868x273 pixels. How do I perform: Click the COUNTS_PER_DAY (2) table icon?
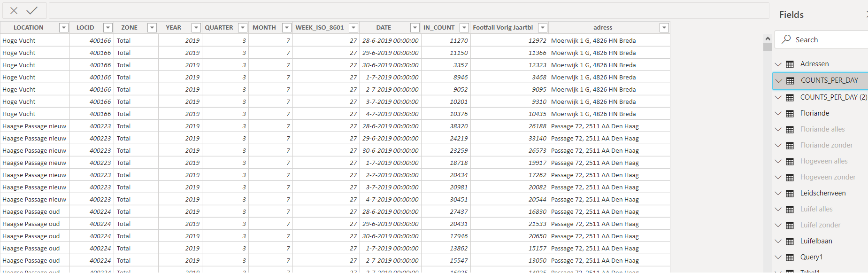point(790,98)
